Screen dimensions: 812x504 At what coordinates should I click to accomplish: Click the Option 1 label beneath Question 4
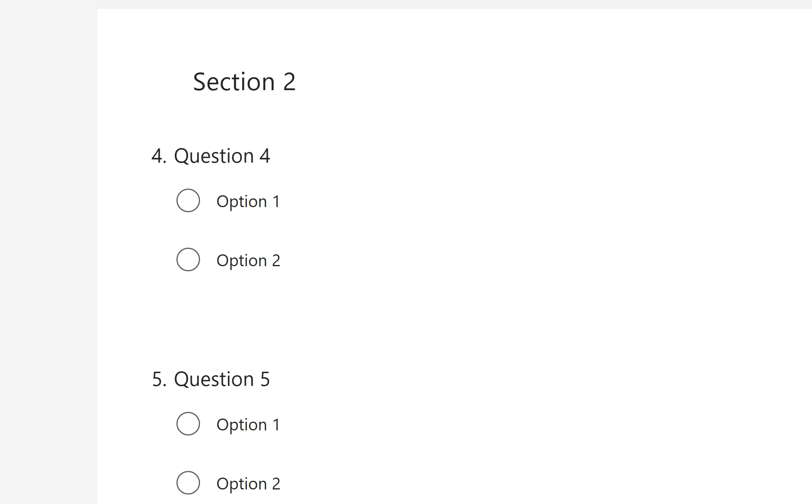(248, 201)
